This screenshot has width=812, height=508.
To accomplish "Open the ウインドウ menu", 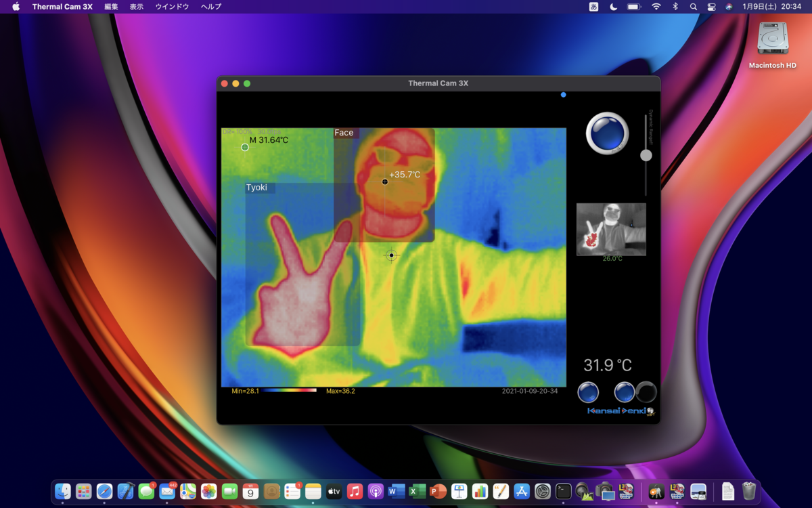I will click(x=172, y=7).
